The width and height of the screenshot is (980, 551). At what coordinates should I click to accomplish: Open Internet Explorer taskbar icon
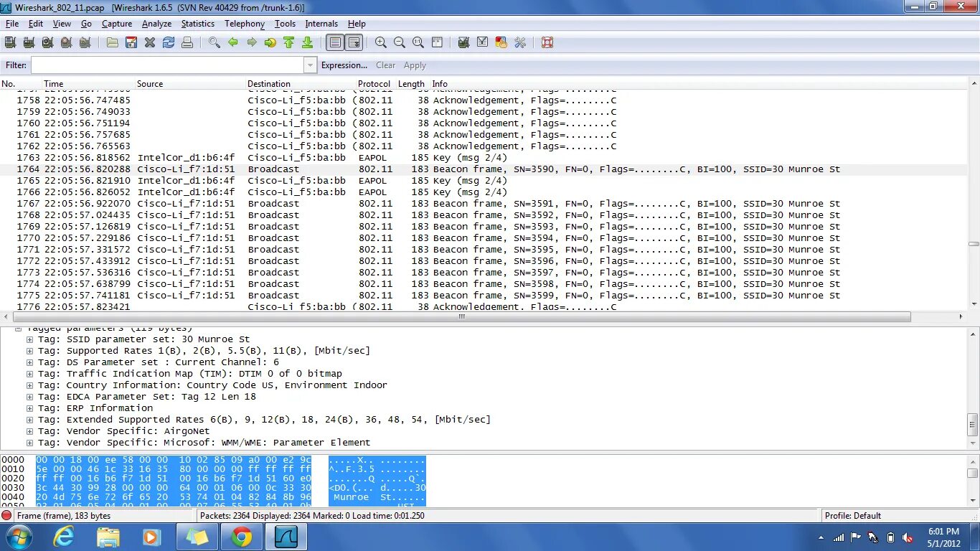tap(65, 537)
